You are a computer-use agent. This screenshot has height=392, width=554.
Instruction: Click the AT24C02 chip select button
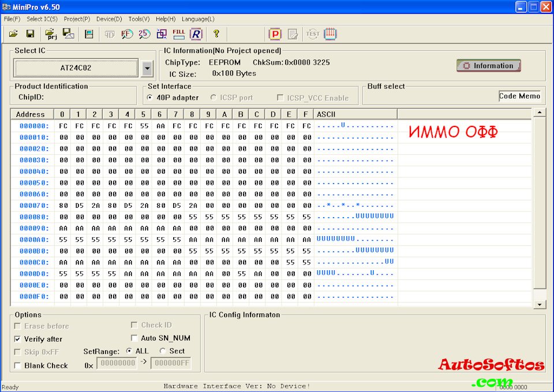76,68
